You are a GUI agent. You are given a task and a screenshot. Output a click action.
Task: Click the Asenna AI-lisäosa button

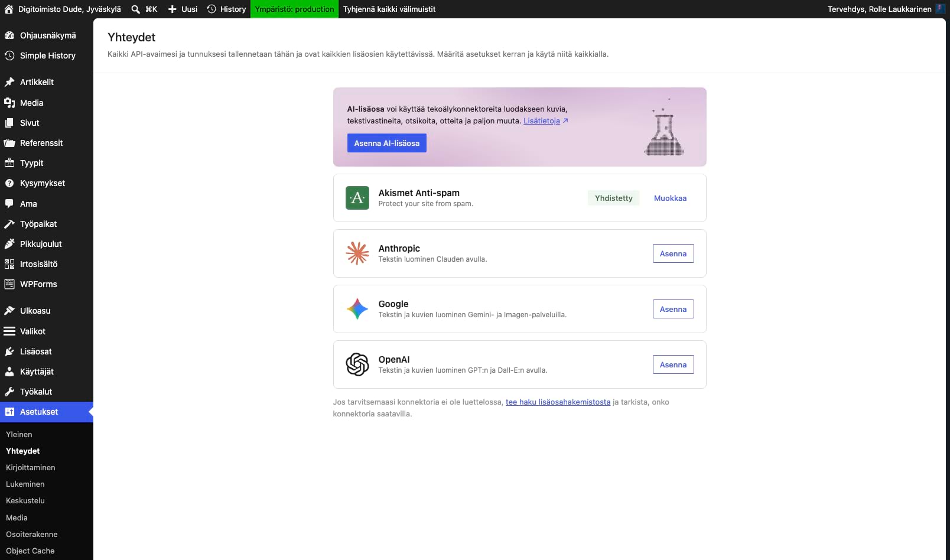pyautogui.click(x=387, y=143)
